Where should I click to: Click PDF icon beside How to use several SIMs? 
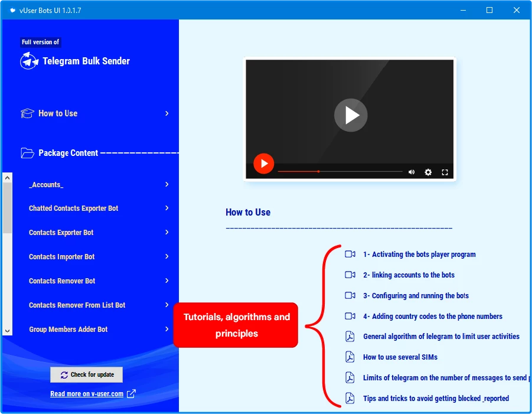pos(350,357)
